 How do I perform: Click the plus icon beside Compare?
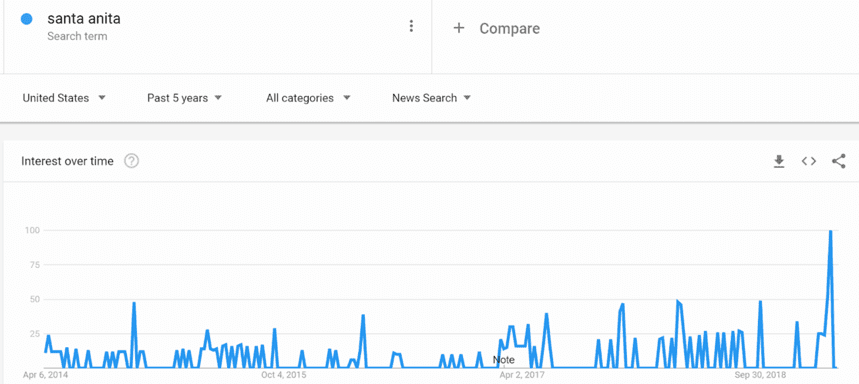pyautogui.click(x=459, y=28)
